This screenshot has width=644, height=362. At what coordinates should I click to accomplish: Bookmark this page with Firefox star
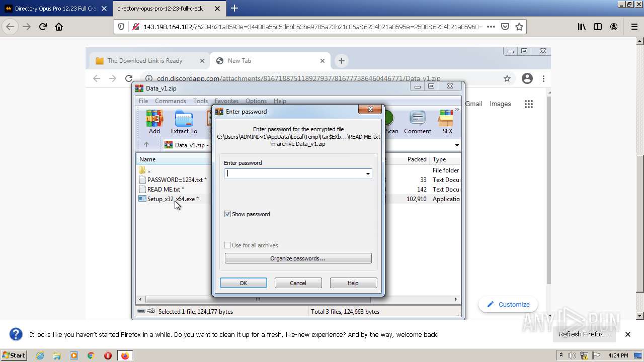click(x=519, y=27)
